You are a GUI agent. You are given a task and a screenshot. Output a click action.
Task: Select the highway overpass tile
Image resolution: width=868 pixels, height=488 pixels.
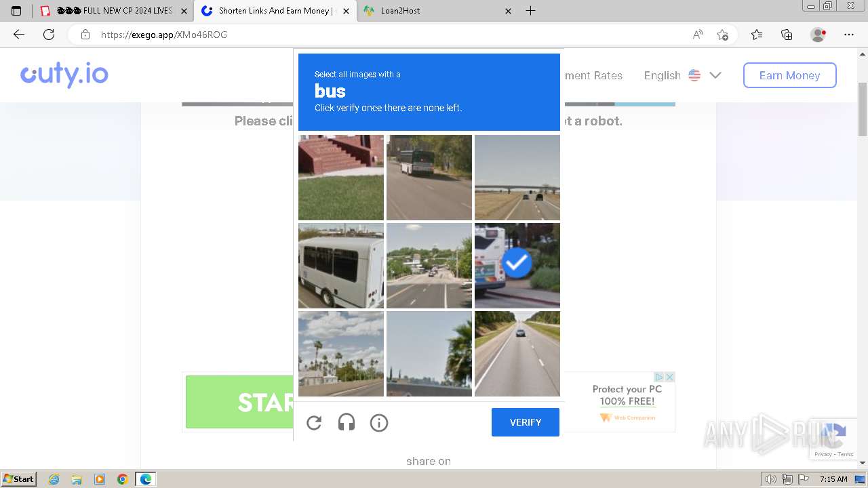coord(517,178)
